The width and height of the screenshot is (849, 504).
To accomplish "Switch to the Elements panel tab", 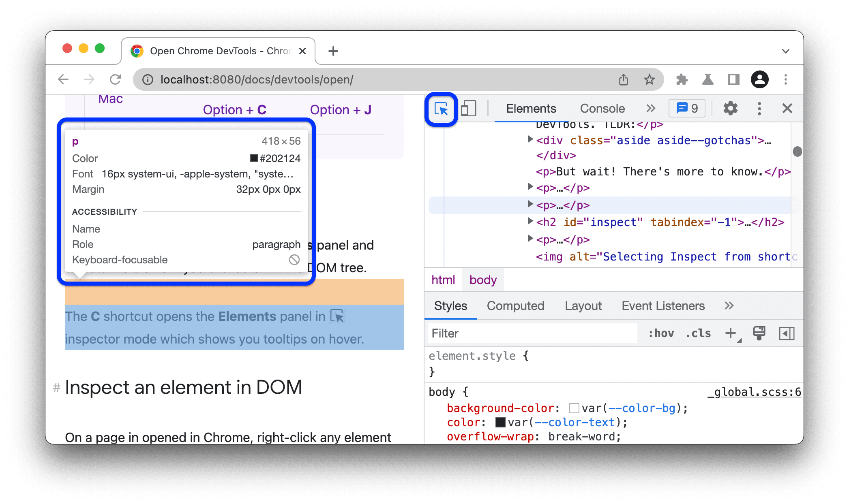I will tap(532, 108).
